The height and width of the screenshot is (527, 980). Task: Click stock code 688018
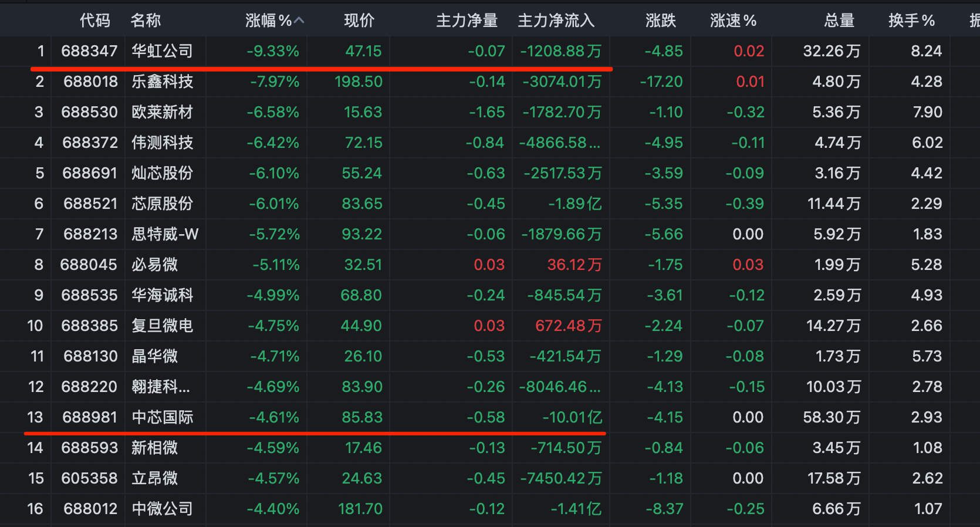tap(90, 82)
